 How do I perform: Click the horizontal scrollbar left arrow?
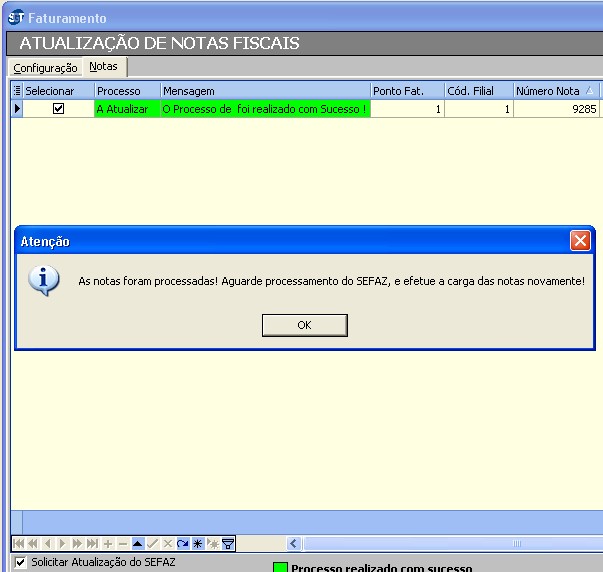(294, 544)
